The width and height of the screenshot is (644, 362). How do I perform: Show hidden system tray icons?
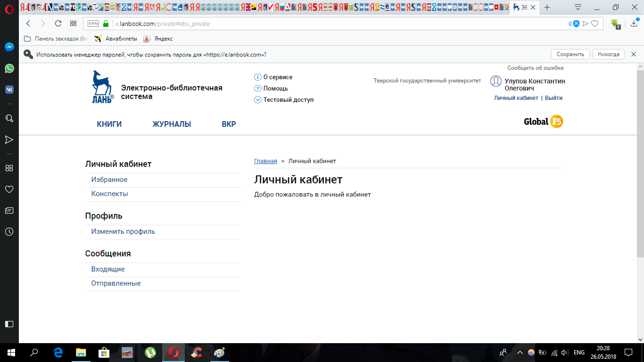point(520,353)
